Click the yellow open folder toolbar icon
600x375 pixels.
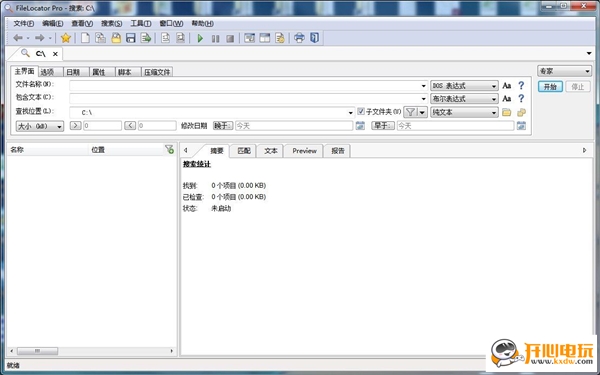click(x=116, y=38)
